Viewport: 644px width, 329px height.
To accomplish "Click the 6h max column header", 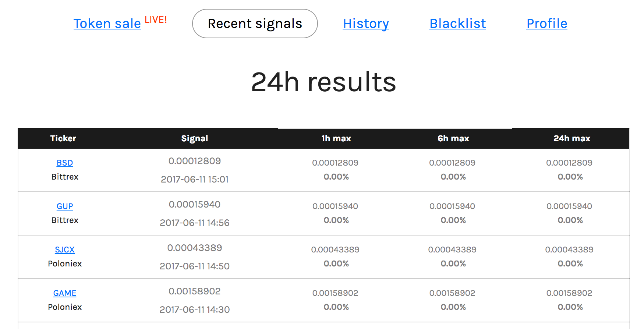I will pos(453,138).
